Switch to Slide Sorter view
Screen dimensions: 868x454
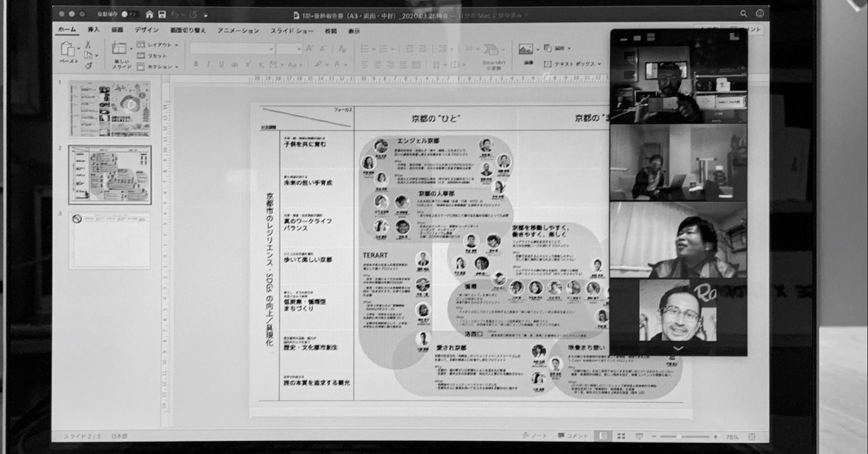tap(621, 436)
